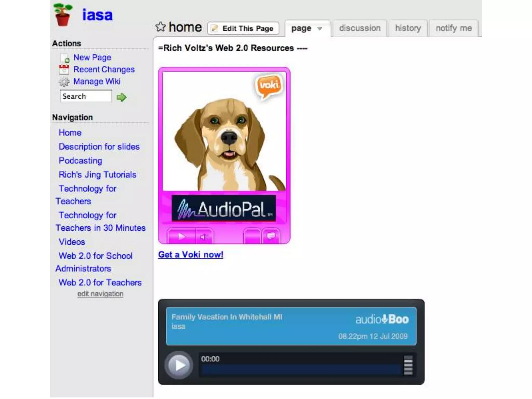Open Technology for Teachers in 30 Minutes
Viewport: 532px width, 399px height.
pos(101,222)
